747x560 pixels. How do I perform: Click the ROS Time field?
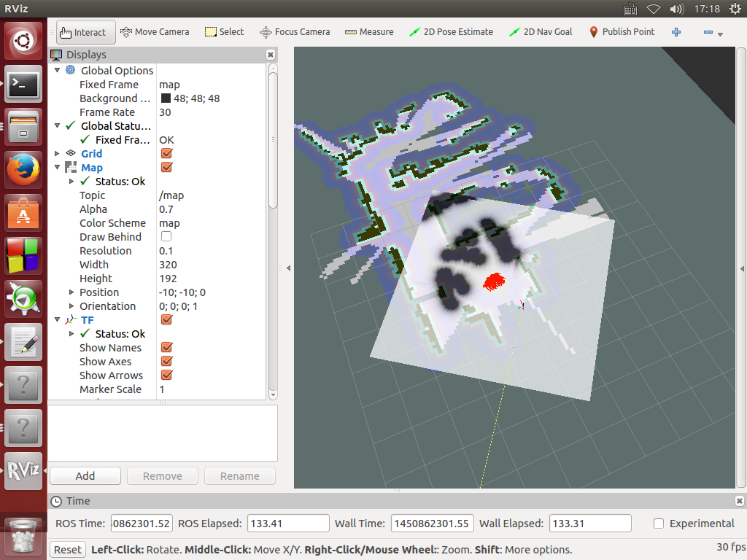(x=142, y=524)
